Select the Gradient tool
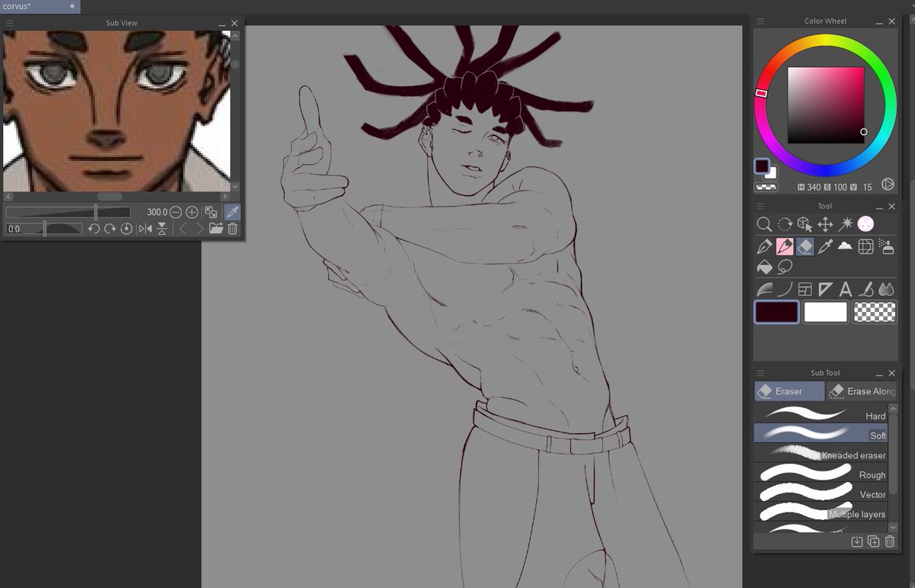Screen dimensions: 915x588 point(764,289)
